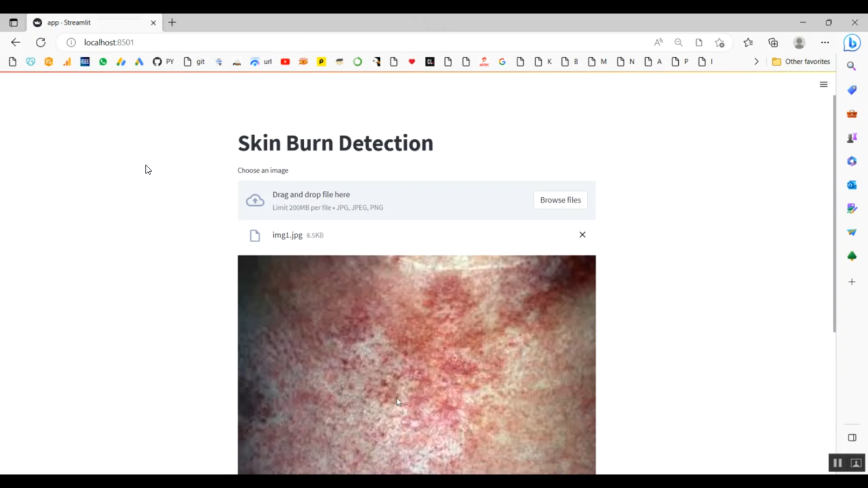Open Edge Search in sidebar
This screenshot has width=868, height=488.
coord(851,65)
